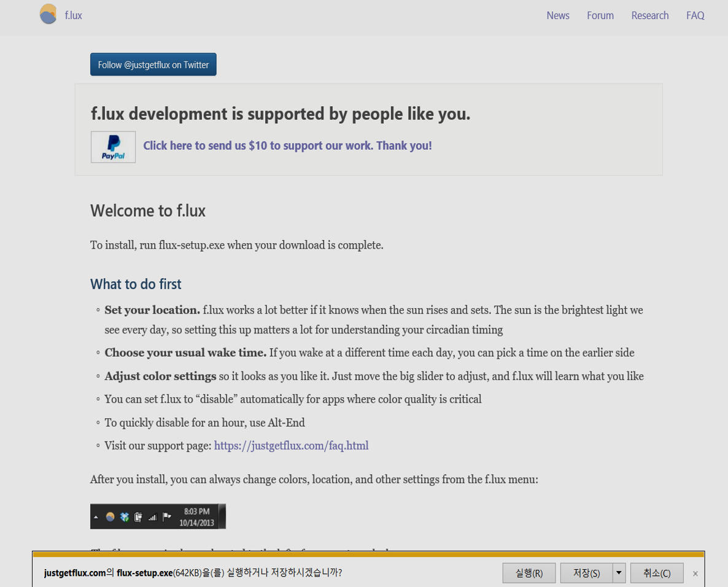Click the 'Set your location.' bold text
Screen dimensions: 728x587
coord(152,309)
